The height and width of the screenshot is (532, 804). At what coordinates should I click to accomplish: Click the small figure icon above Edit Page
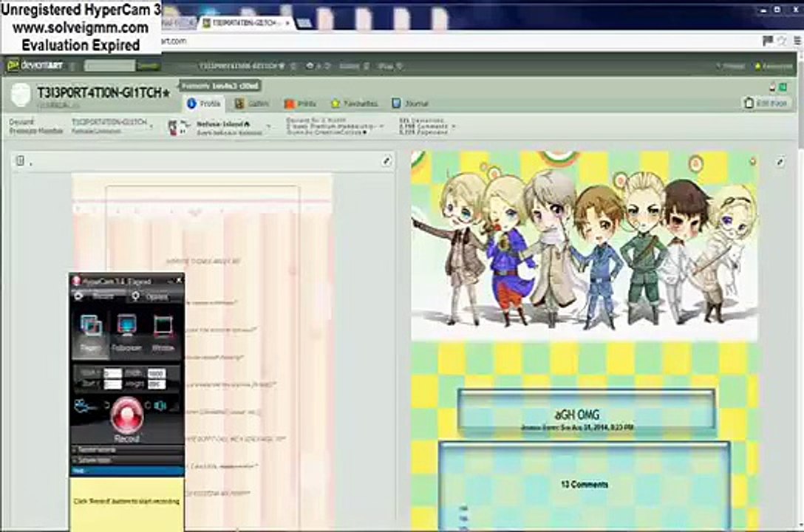(772, 87)
